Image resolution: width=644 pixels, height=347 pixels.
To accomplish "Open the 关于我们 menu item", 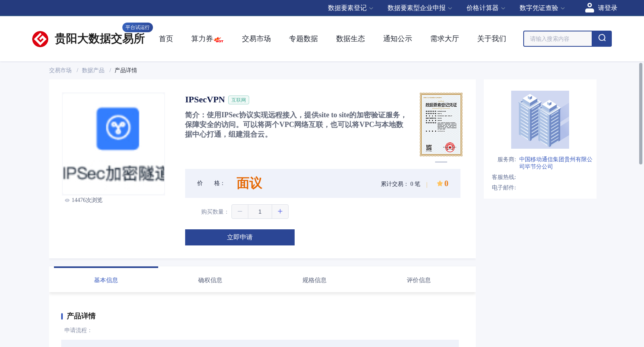I will click(x=492, y=39).
